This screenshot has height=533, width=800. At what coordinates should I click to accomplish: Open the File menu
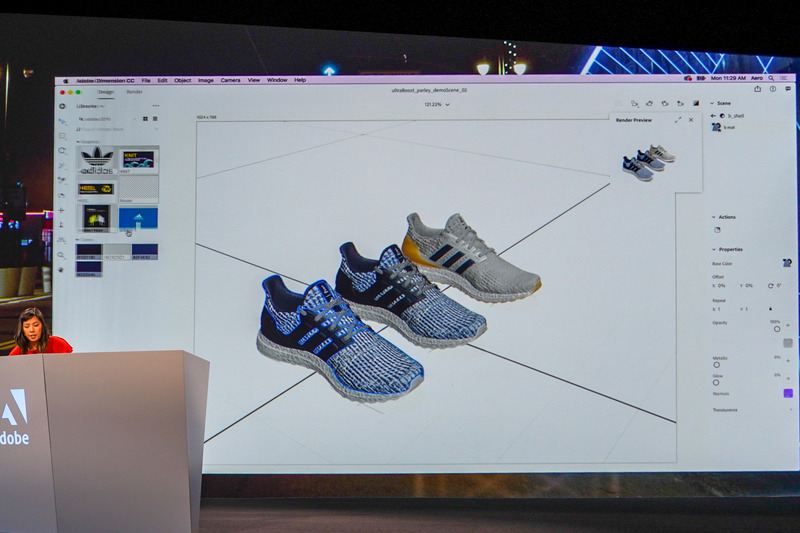pyautogui.click(x=146, y=81)
